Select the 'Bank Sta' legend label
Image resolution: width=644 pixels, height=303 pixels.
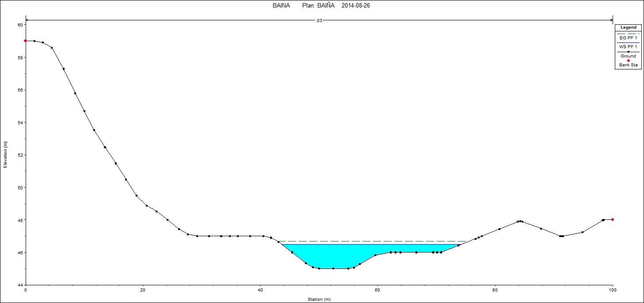(x=628, y=65)
